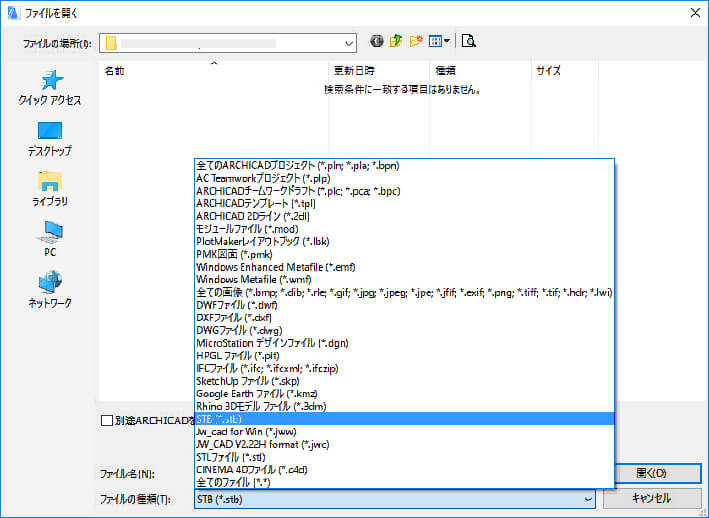Choose Rhino 3Dモデル ファイル (*.3dm)
The image size is (709, 518).
404,406
